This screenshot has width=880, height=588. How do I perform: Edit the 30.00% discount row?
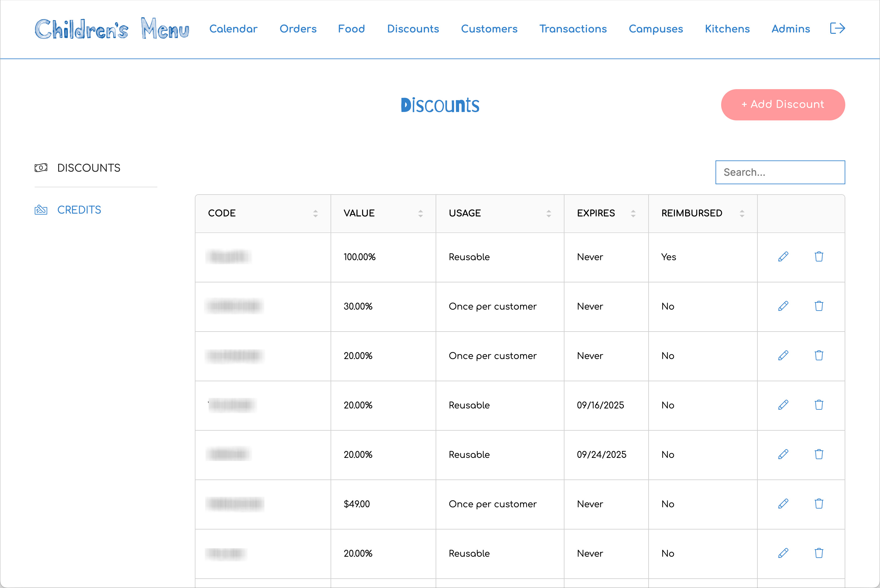coord(783,307)
